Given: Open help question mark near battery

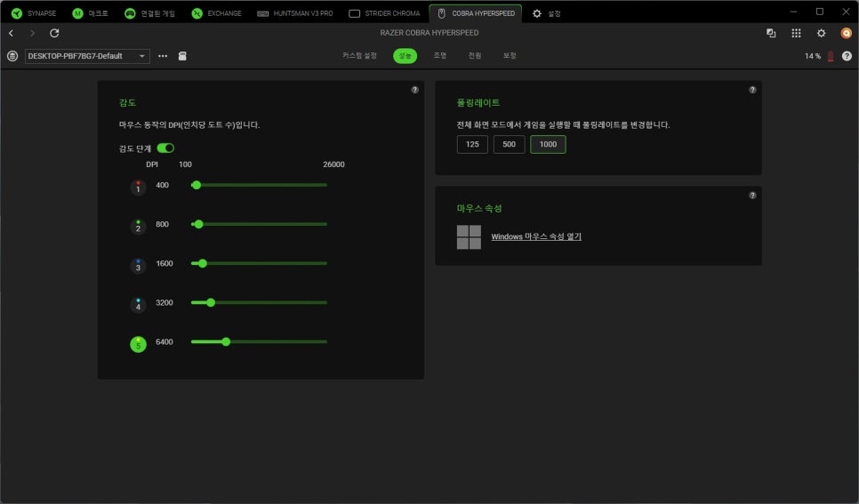Looking at the screenshot, I should tap(847, 56).
